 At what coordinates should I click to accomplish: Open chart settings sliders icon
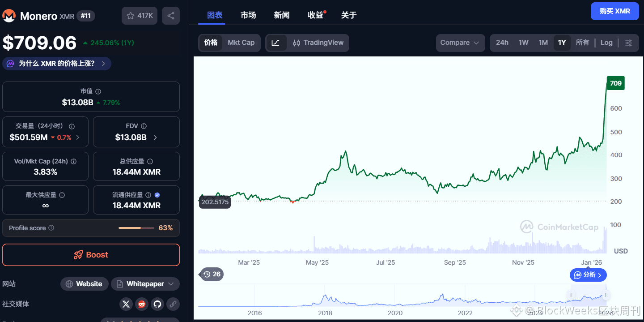point(628,43)
